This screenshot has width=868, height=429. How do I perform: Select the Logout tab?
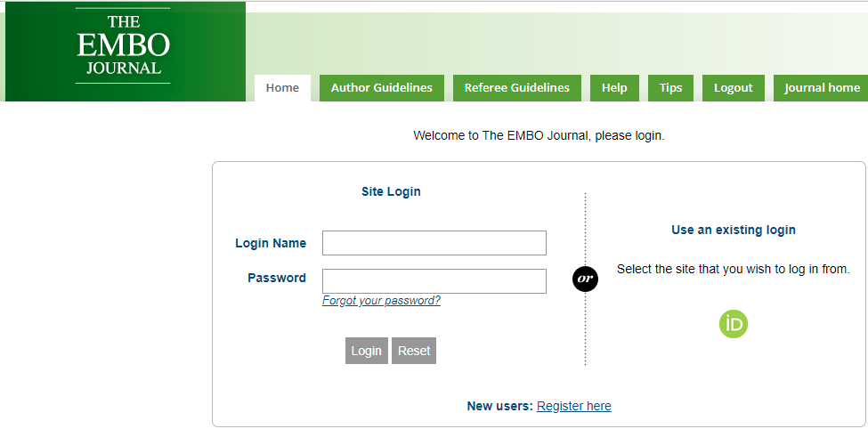coord(733,88)
